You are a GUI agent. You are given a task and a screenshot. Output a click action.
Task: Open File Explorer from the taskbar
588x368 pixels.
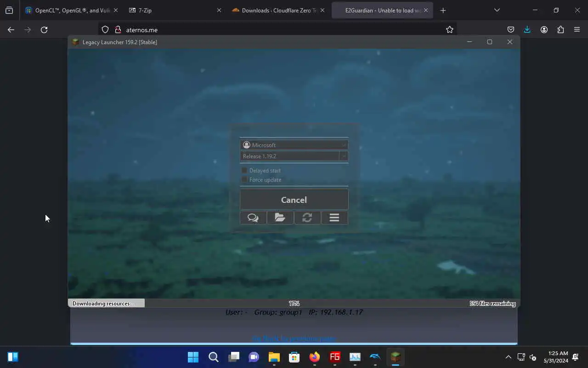(x=274, y=357)
